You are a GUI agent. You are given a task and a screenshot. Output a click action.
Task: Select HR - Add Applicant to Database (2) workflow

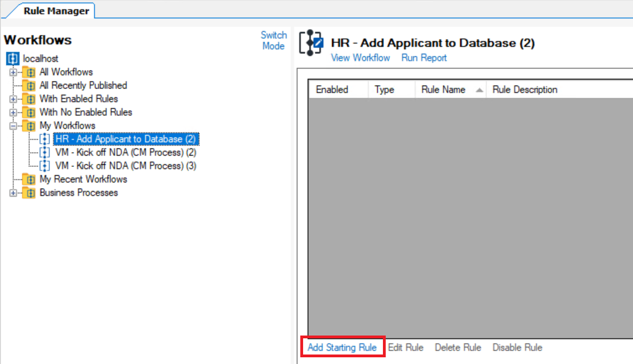[126, 139]
